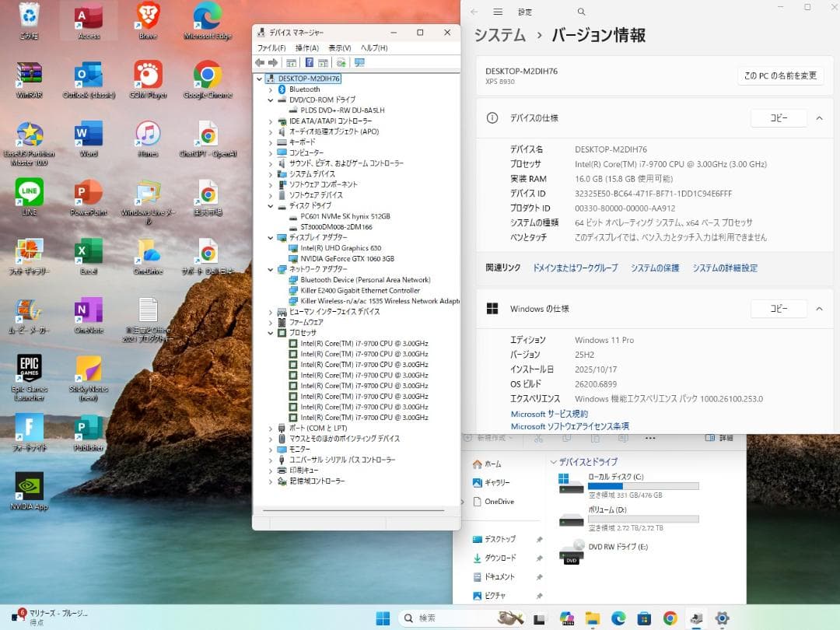The image size is (840, 630).
Task: Click the Back navigation arrow in Device Manager
Action: click(261, 63)
